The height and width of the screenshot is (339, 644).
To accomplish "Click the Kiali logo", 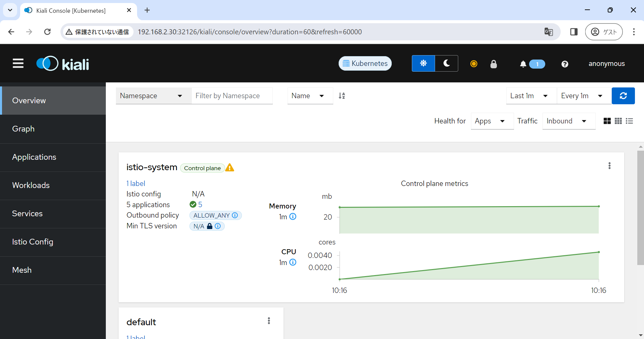I will tap(62, 63).
